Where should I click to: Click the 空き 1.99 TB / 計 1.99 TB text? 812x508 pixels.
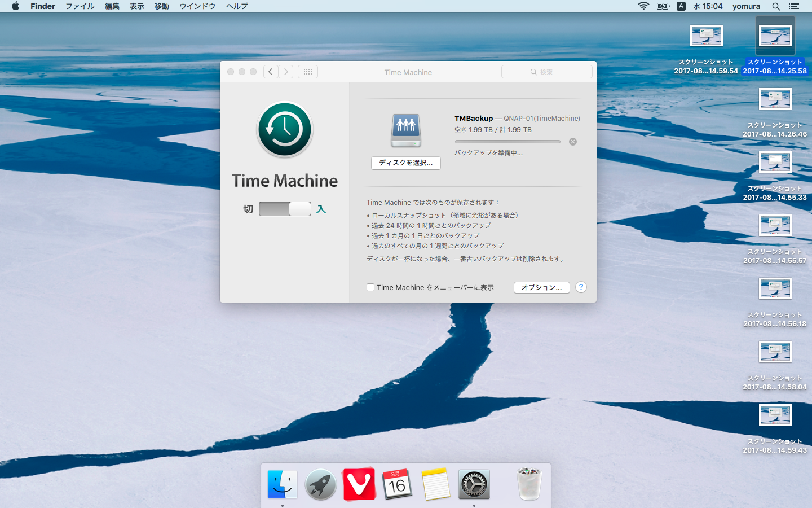(493, 129)
